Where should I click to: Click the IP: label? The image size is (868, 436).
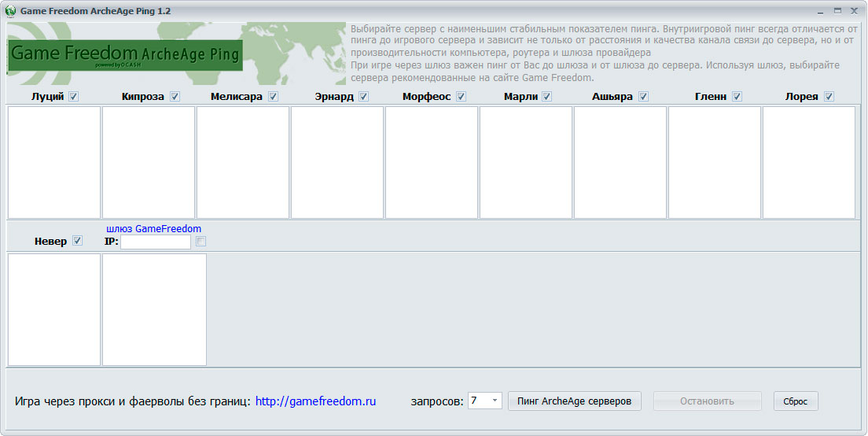112,242
